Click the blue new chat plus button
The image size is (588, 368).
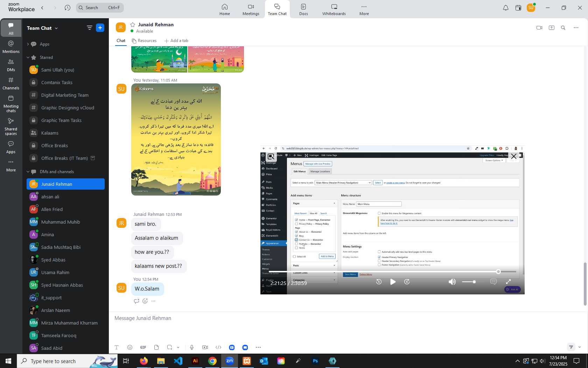coord(100,28)
